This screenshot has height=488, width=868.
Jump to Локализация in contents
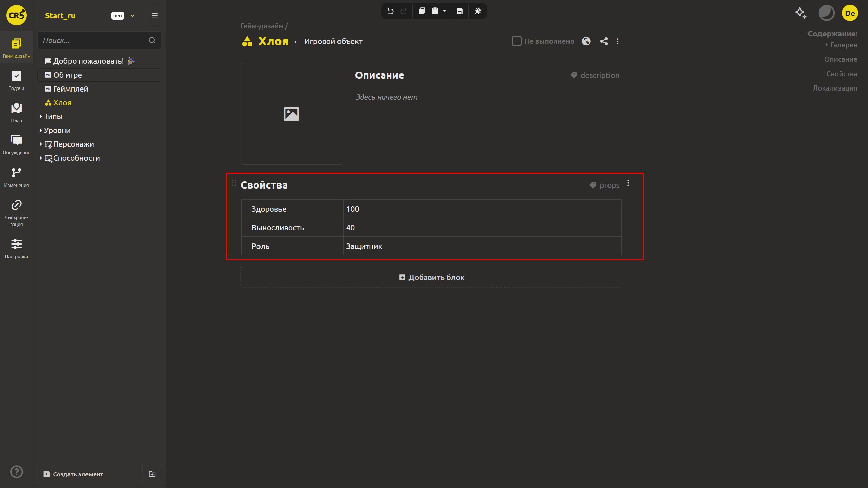point(835,88)
